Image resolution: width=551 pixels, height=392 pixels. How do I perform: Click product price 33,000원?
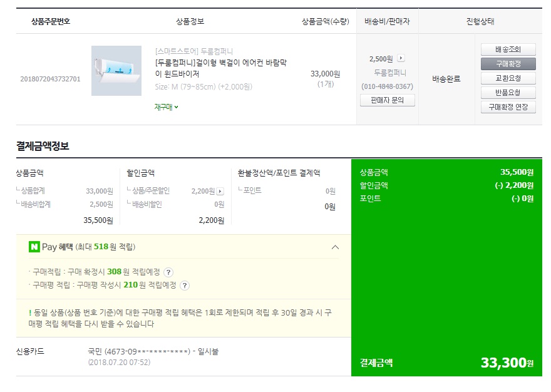pyautogui.click(x=326, y=74)
